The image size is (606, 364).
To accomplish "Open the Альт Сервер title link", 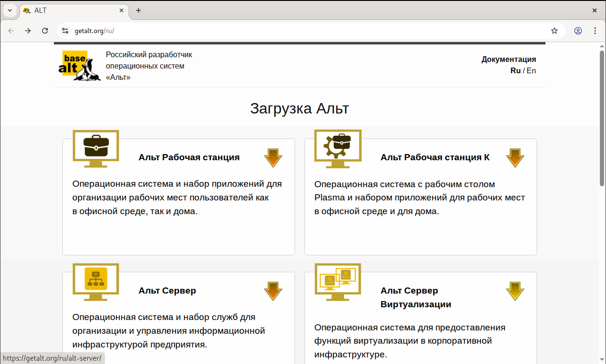I will pos(167,291).
